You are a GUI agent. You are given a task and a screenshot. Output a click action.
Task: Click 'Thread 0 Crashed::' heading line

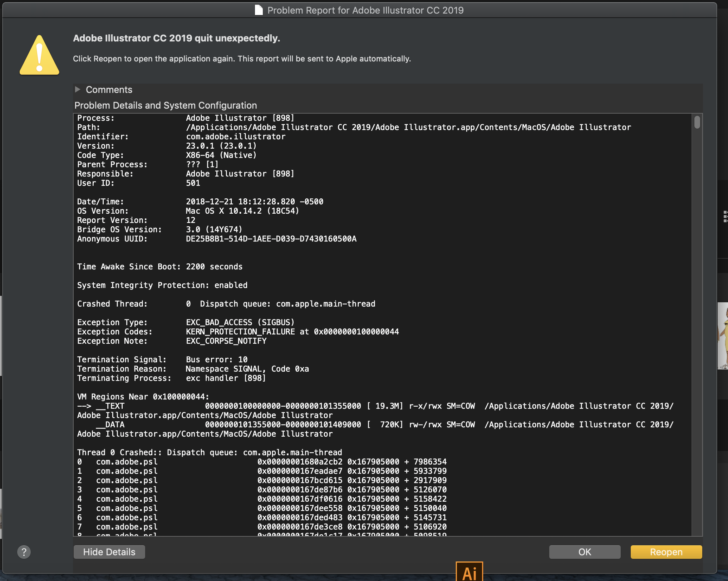pyautogui.click(x=210, y=452)
